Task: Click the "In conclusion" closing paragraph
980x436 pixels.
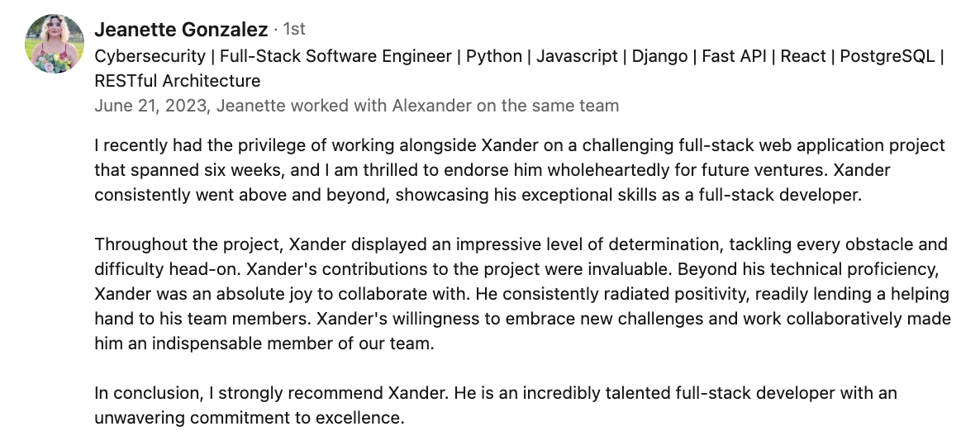Action: coord(496,405)
